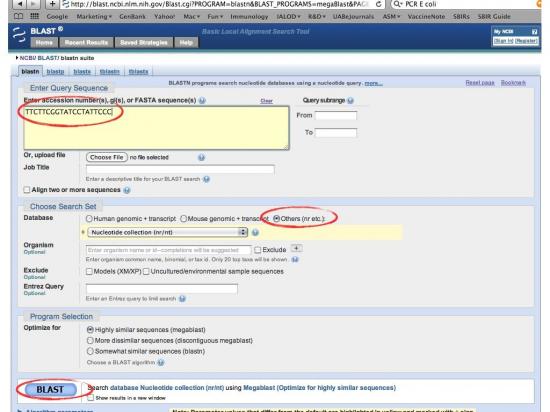550x412 pixels.
Task: Open Fun bookmarks folder
Action: tap(215, 16)
